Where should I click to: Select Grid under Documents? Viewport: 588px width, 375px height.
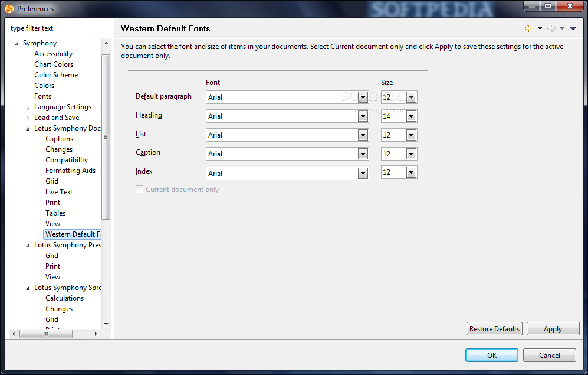pyautogui.click(x=52, y=181)
